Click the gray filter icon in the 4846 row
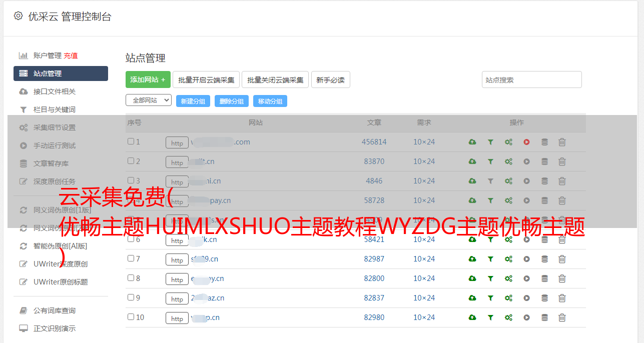Screen dimensions: 644x343 click(x=490, y=181)
